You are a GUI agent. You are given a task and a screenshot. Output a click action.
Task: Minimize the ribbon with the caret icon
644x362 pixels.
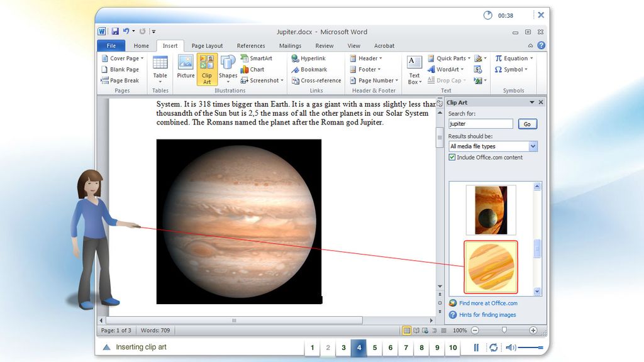tap(530, 45)
